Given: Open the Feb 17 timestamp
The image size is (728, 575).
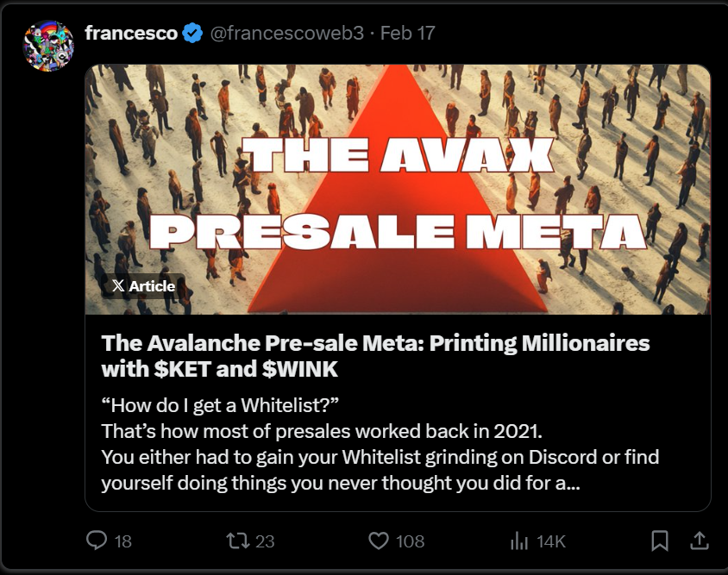Looking at the screenshot, I should click(408, 33).
